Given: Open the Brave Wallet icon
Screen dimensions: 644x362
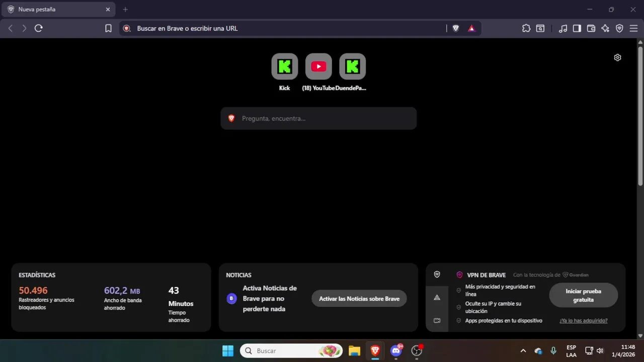Looking at the screenshot, I should pos(591,28).
